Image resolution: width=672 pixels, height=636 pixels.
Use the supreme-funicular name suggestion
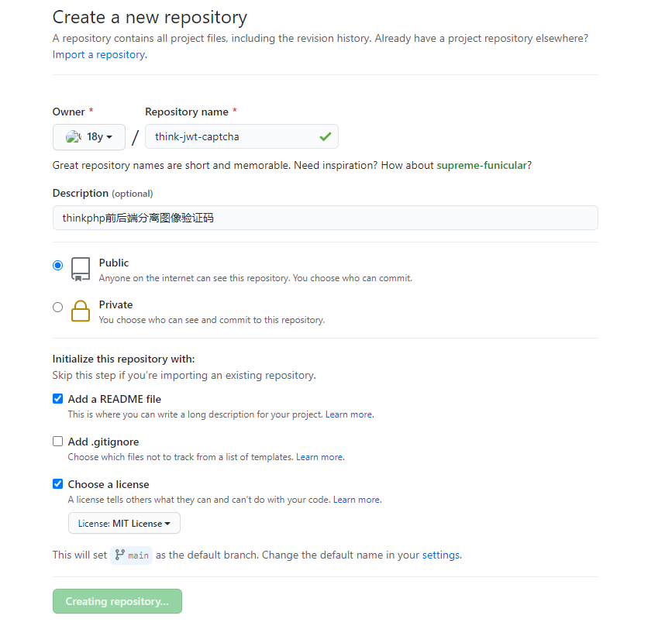481,165
